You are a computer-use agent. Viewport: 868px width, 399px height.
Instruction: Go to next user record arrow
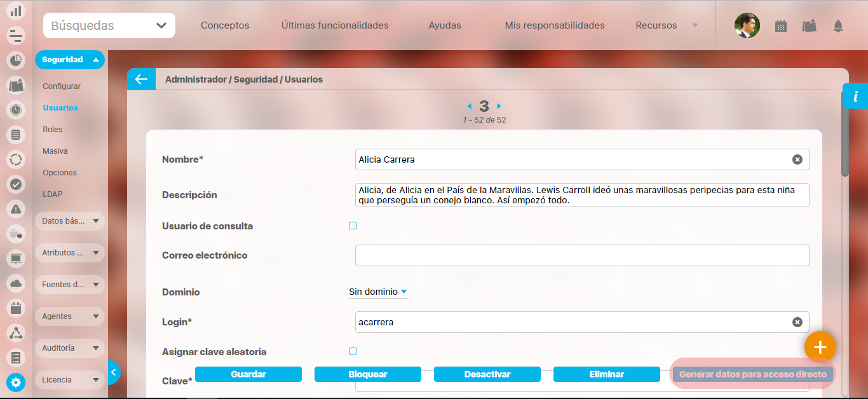click(x=499, y=106)
